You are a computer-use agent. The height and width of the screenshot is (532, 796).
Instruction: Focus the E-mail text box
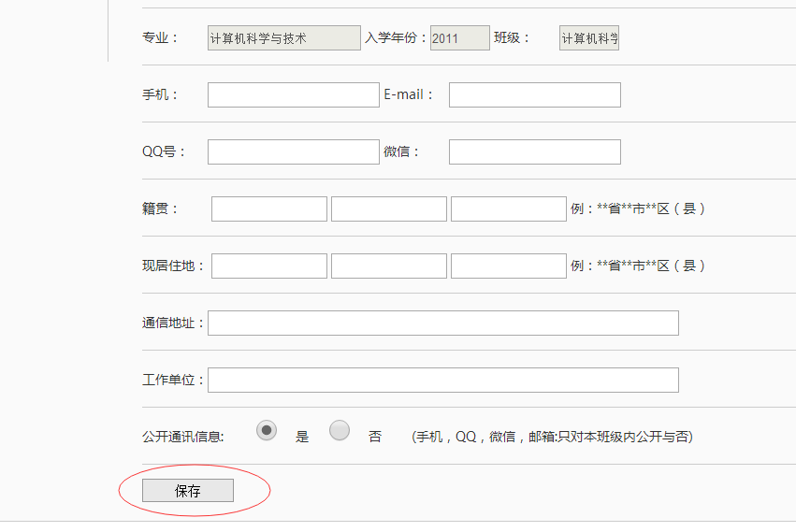click(534, 95)
